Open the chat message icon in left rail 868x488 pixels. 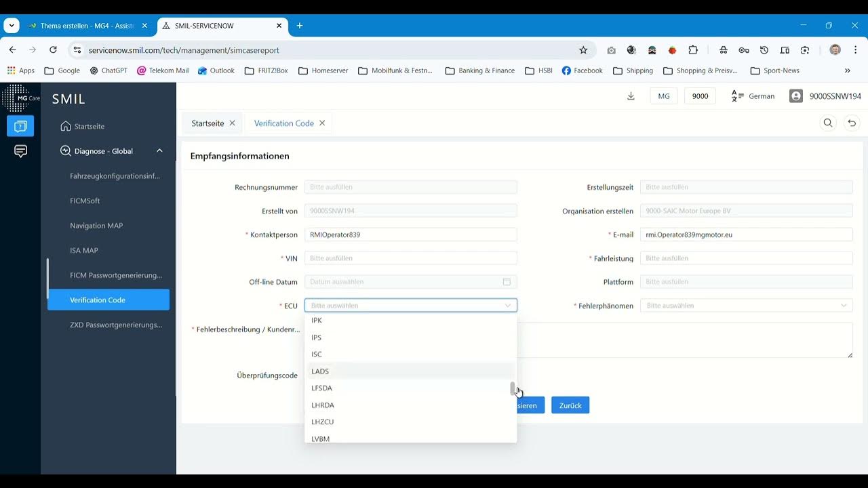(x=20, y=151)
